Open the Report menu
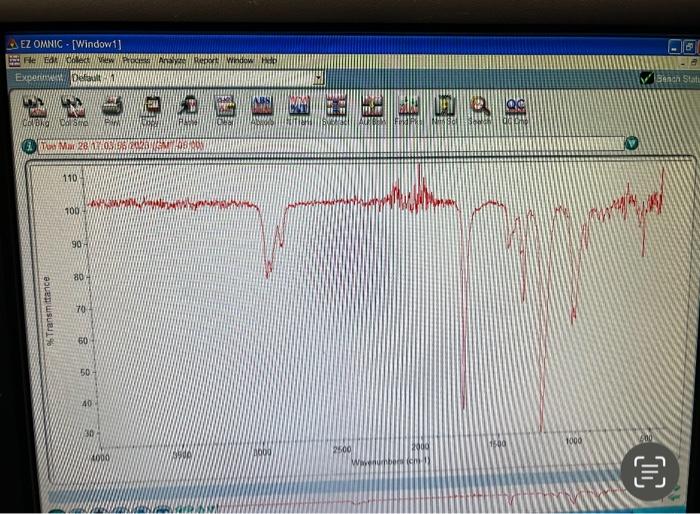Screen dimensions: 700x514 coord(206,60)
